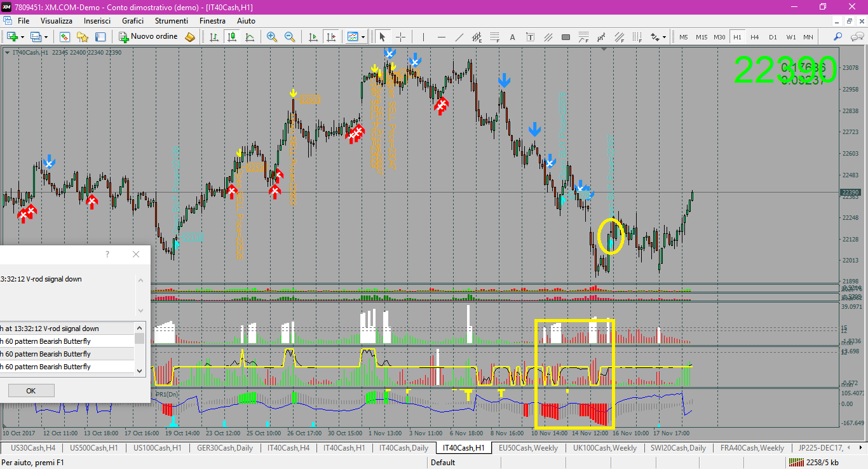This screenshot has height=469, width=868.
Task: Switch to W1 timeframe
Action: tap(790, 37)
